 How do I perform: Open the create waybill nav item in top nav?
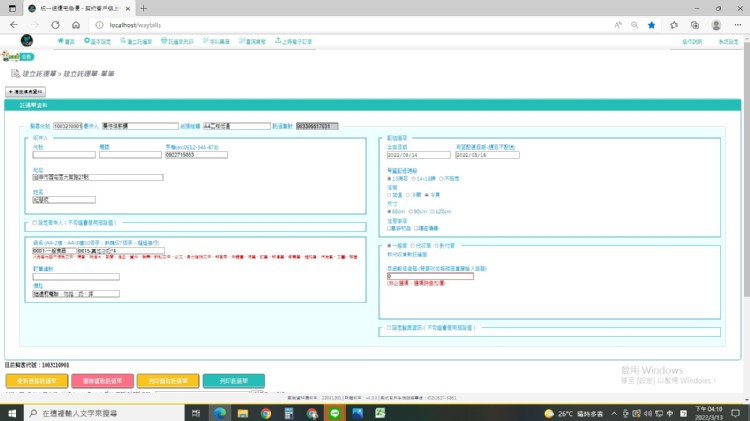tap(136, 42)
